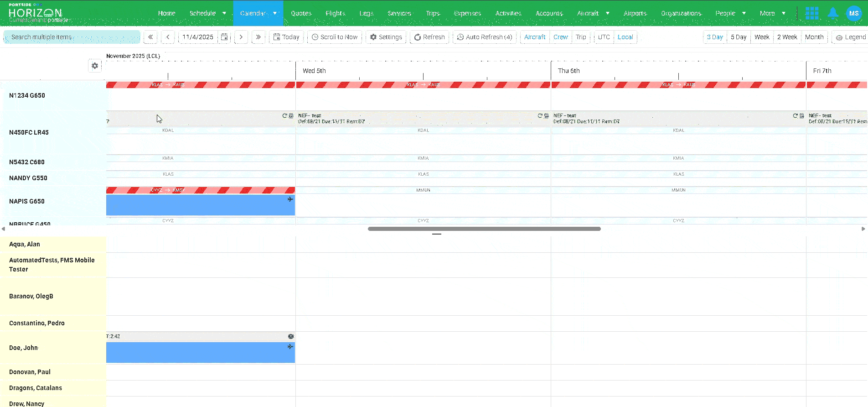Click the horizontal timeline scrollbar

coord(484,229)
